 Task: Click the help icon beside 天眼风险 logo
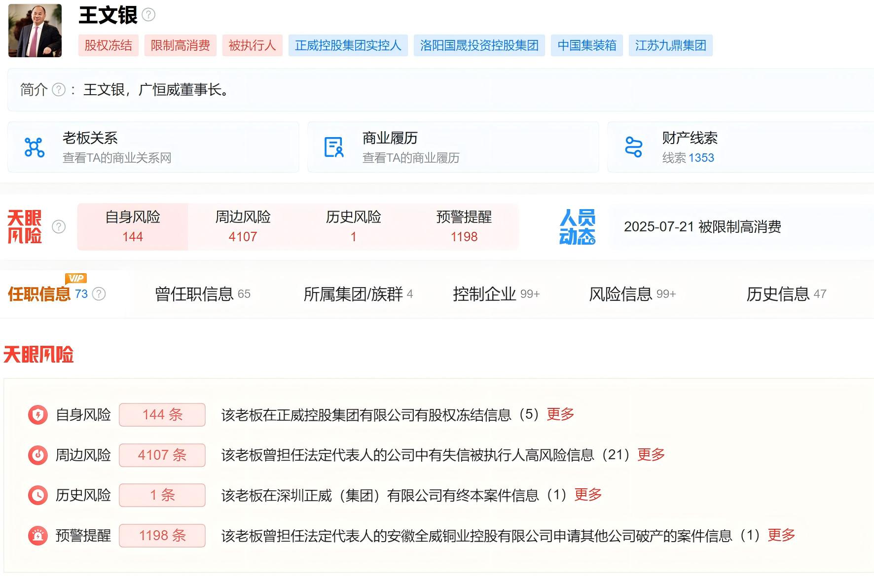[59, 226]
